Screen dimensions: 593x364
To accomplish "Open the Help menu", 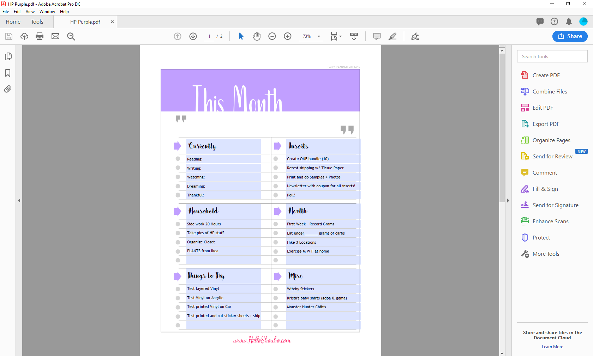I will coord(64,12).
